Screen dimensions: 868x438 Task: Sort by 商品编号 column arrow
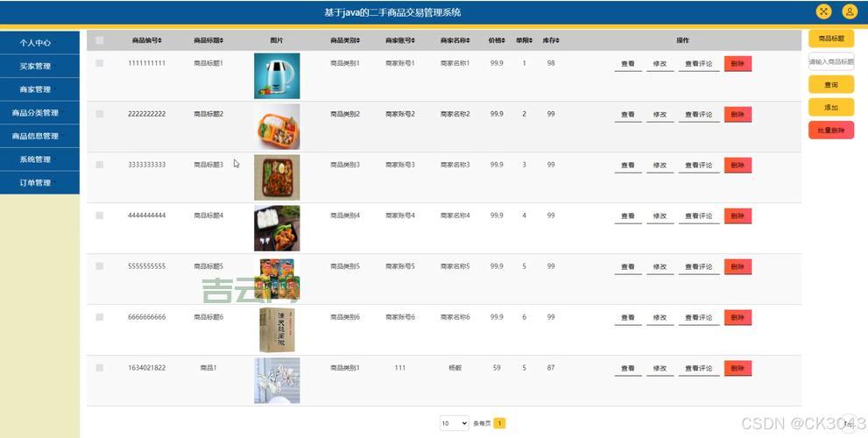point(160,40)
